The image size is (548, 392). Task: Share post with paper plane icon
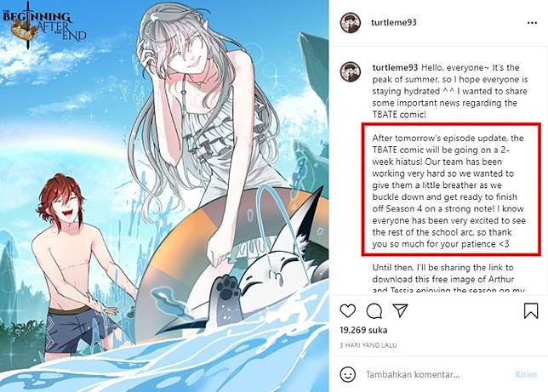coord(400,310)
